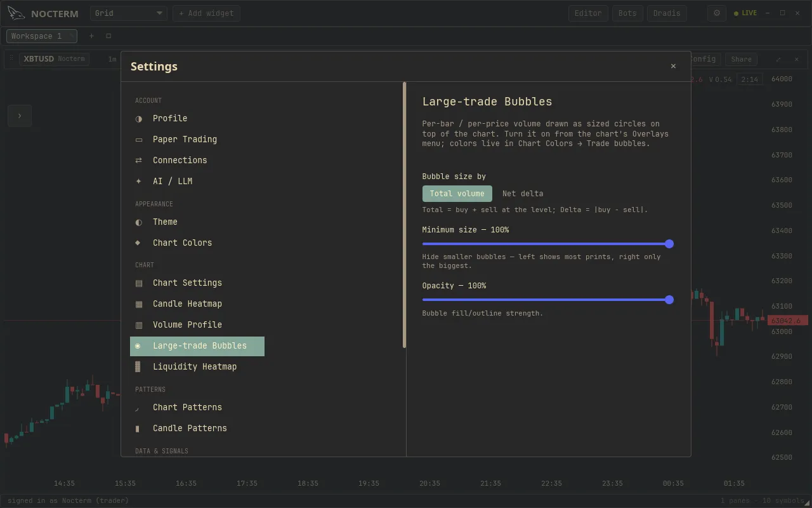Open the XBTUSD symbol selector

tap(54, 59)
